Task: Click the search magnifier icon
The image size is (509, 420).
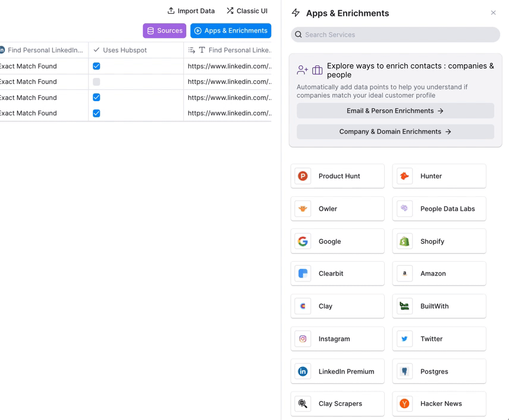Action: (299, 35)
